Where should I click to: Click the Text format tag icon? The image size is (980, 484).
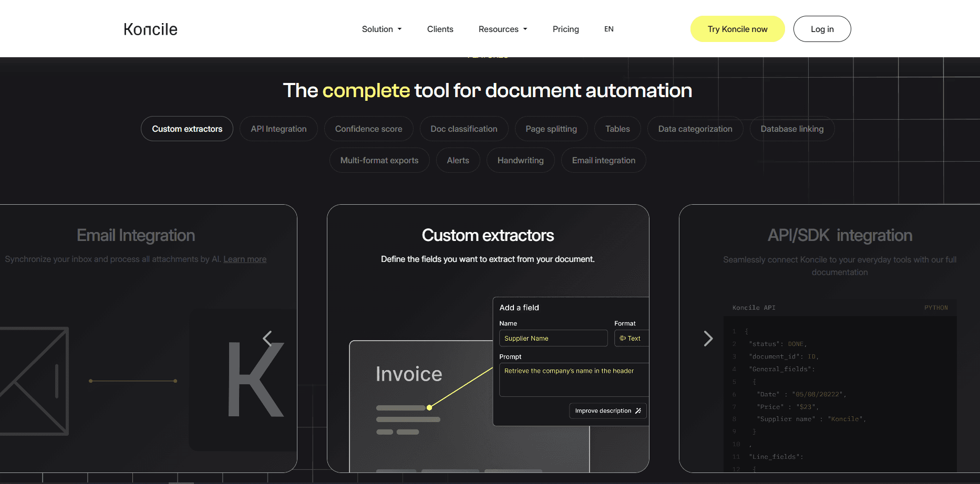(623, 338)
